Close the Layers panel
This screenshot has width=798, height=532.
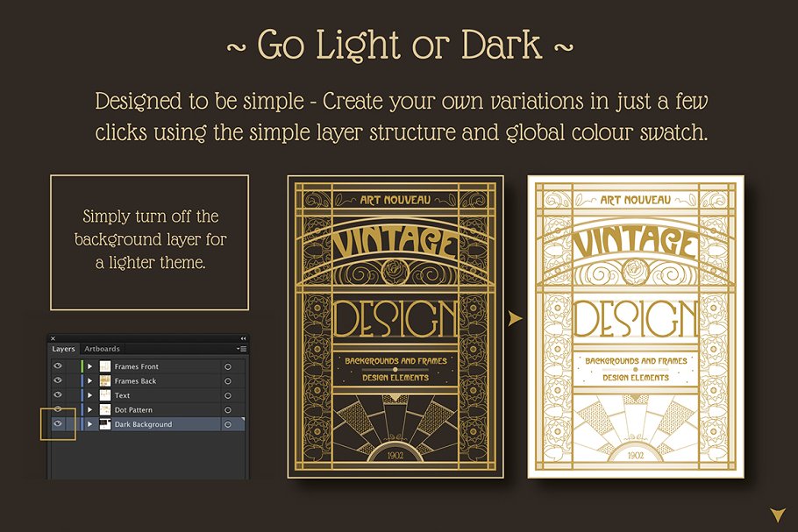pyautogui.click(x=53, y=338)
